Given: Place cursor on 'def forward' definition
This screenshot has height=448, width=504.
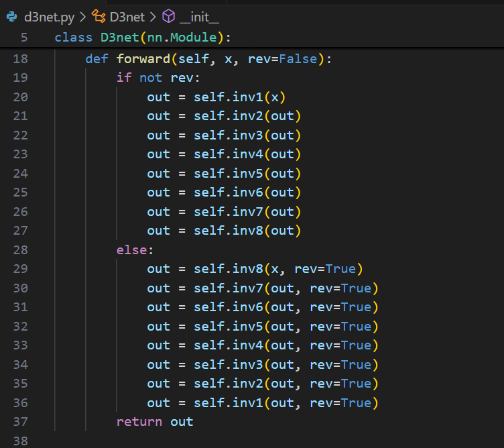Looking at the screenshot, I should 127,59.
